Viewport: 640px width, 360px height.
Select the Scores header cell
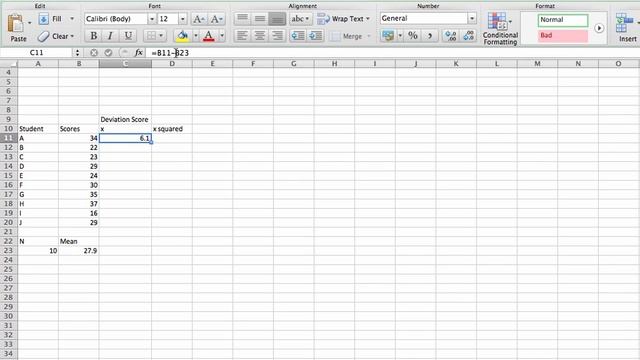pos(79,129)
